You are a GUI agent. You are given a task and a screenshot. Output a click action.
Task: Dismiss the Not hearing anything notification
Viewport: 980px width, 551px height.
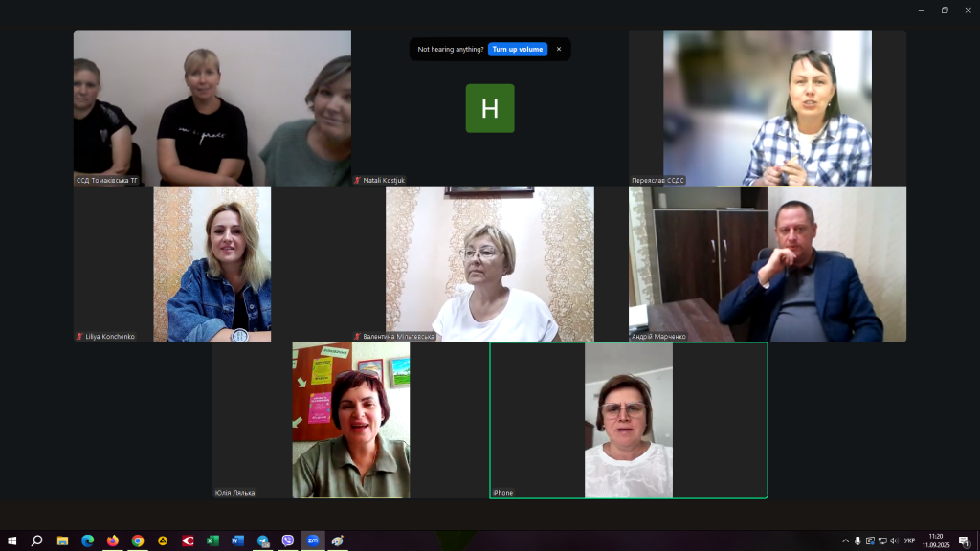point(559,49)
